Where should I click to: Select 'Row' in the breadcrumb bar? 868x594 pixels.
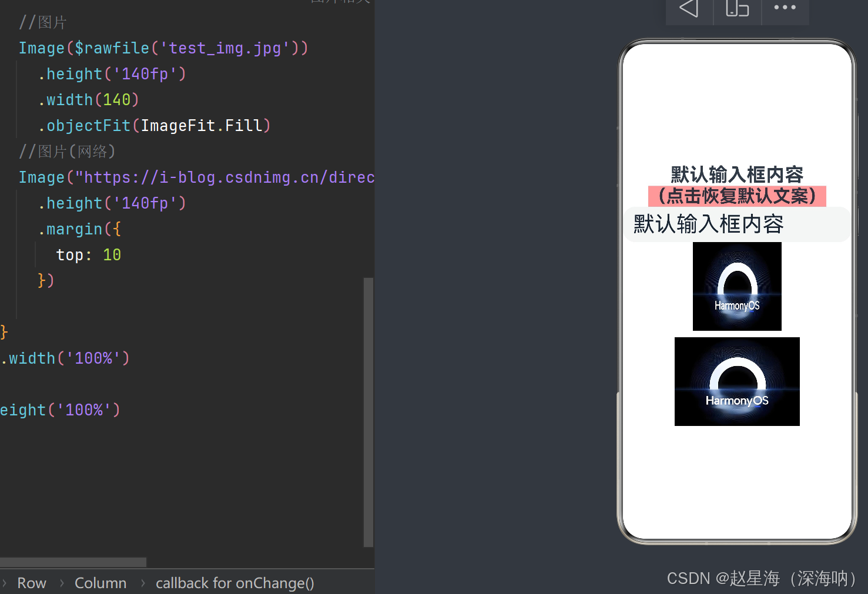click(32, 583)
